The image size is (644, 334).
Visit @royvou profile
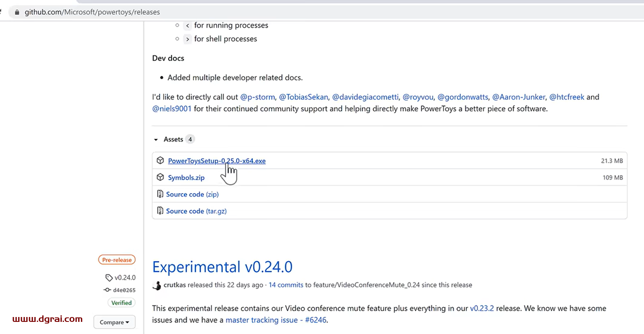coord(418,97)
